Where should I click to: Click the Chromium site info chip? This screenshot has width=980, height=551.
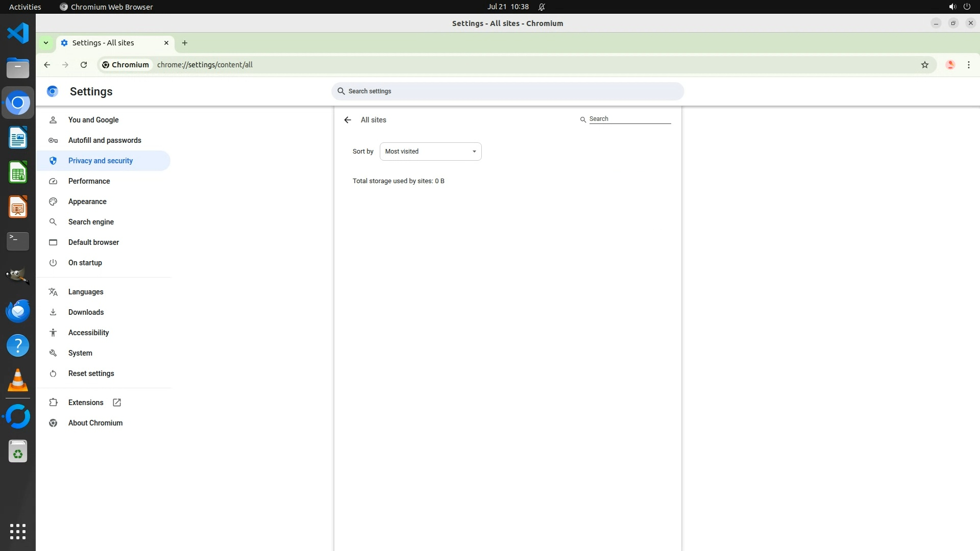point(126,65)
